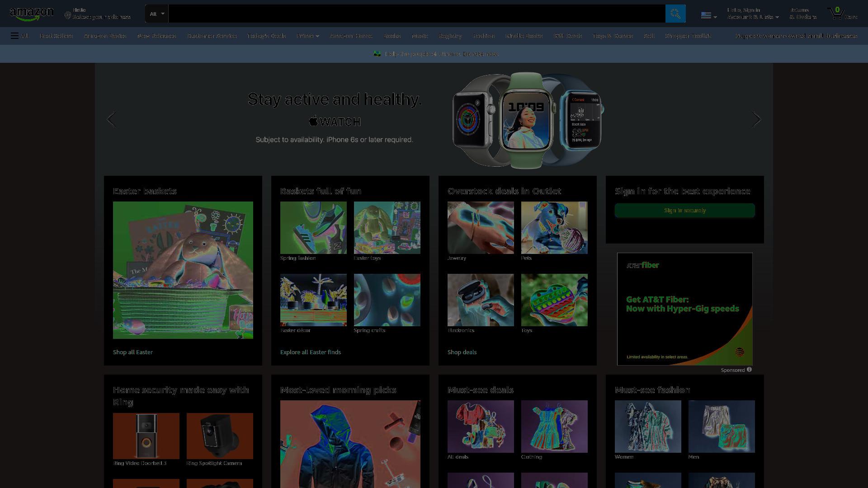Open Music nav link

420,36
